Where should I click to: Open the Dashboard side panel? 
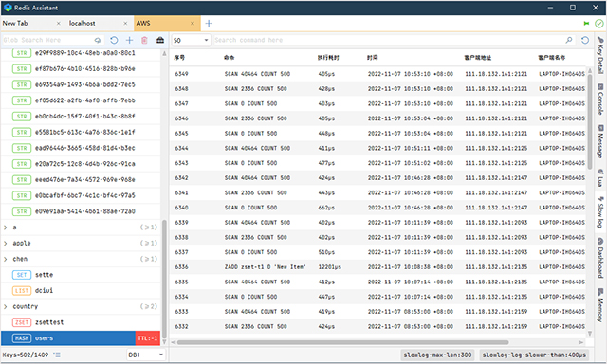(600, 258)
